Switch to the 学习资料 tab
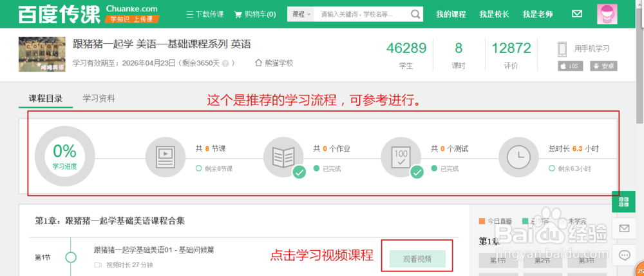This screenshot has width=644, height=276. pos(99,98)
